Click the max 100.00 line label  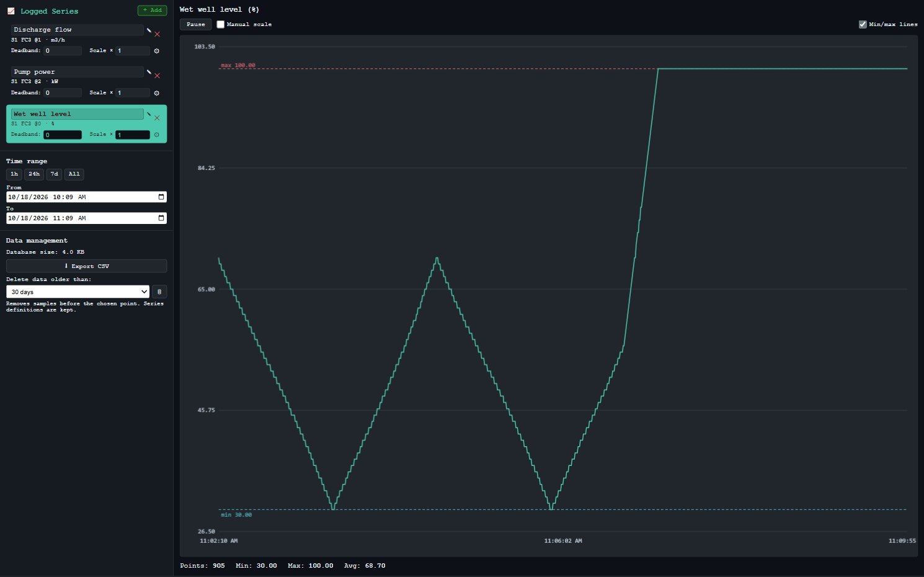(238, 65)
